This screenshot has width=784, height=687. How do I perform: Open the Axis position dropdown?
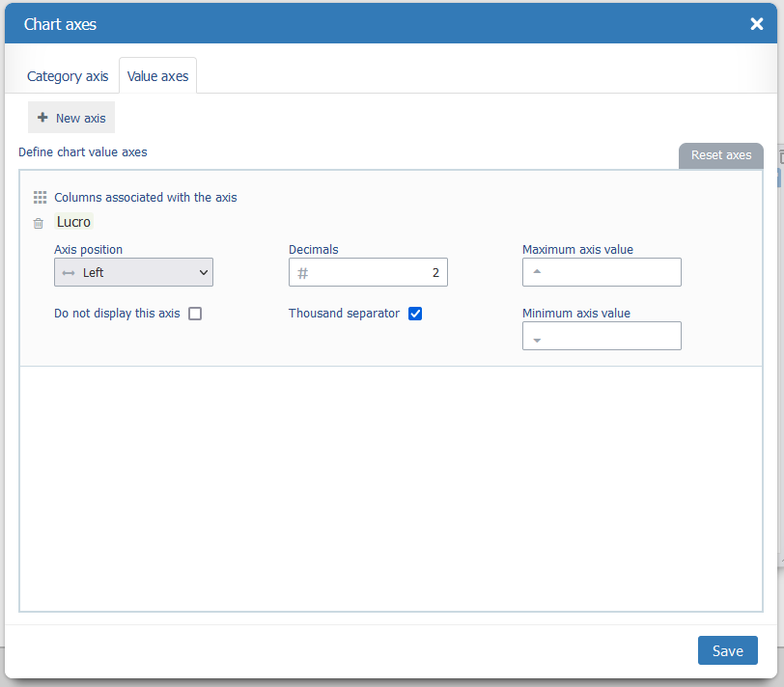pos(133,273)
